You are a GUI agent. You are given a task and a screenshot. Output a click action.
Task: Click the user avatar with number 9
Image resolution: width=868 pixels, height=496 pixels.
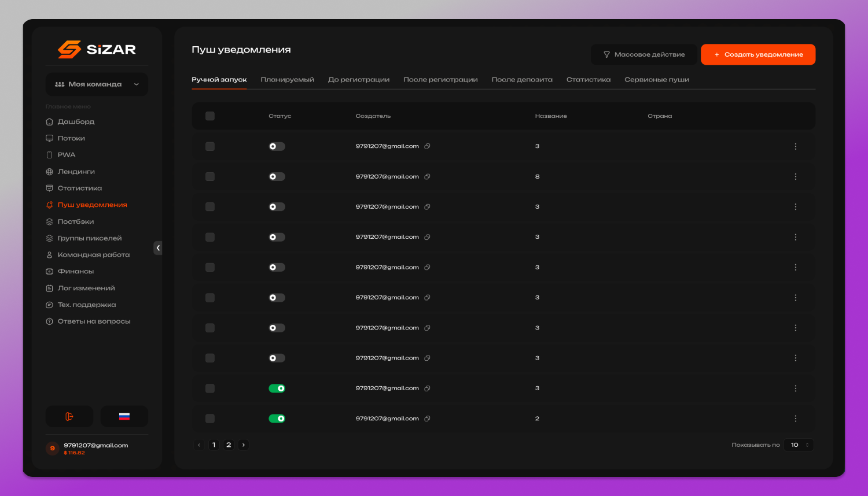pyautogui.click(x=53, y=449)
